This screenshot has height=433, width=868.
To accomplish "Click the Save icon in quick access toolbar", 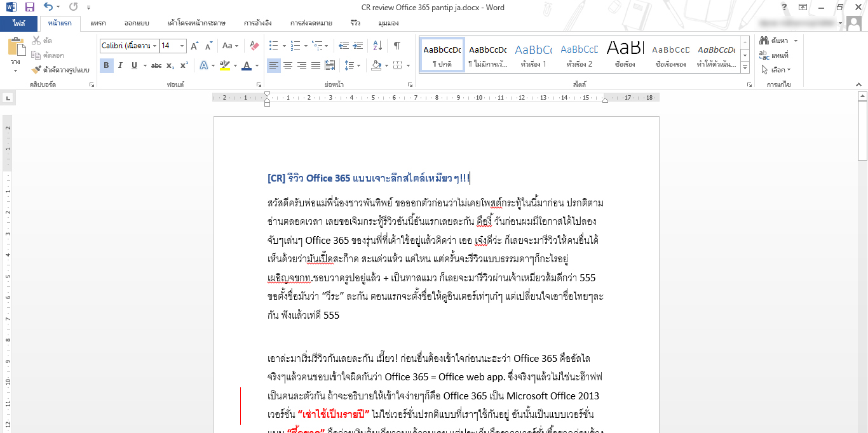I will 29,7.
